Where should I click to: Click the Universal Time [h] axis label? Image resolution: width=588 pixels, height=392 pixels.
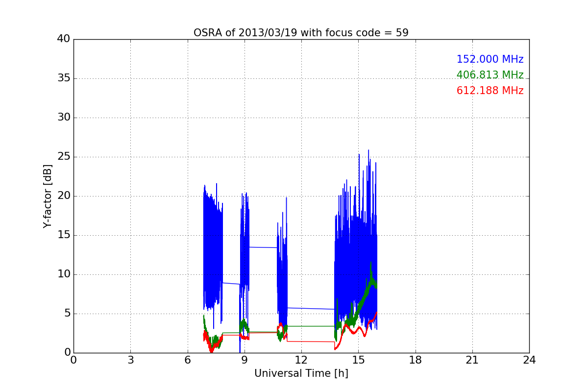pyautogui.click(x=301, y=373)
